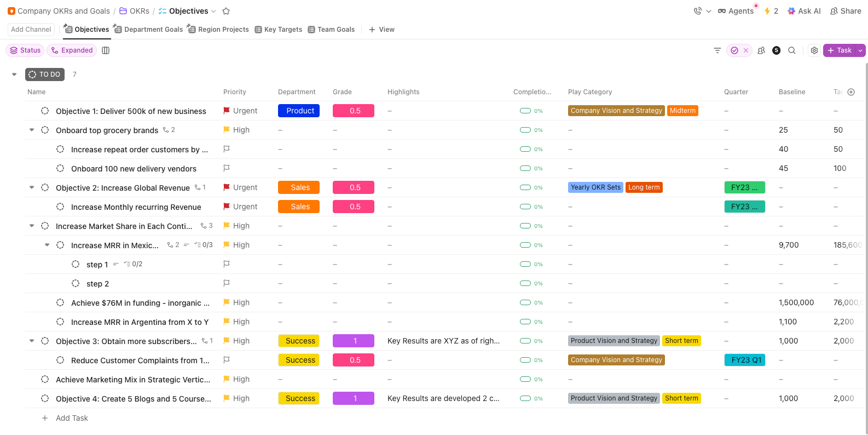Click completion progress bar for Objective 1

point(525,111)
